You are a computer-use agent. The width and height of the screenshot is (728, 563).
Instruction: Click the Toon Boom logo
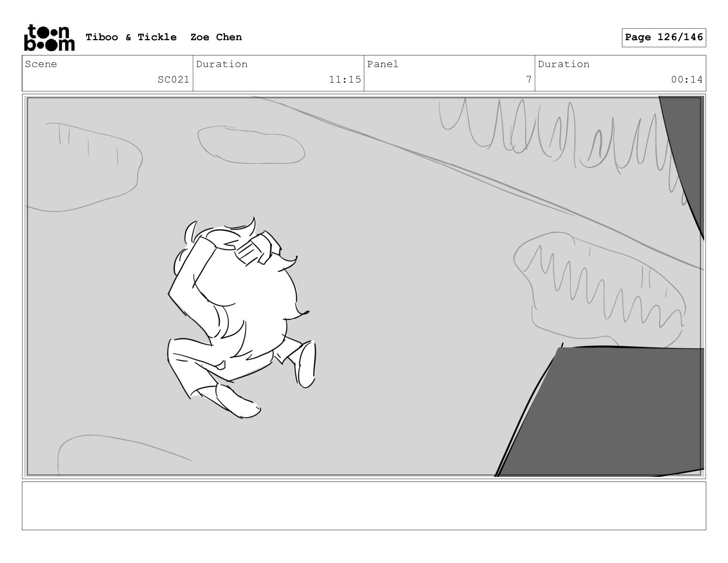tap(49, 38)
